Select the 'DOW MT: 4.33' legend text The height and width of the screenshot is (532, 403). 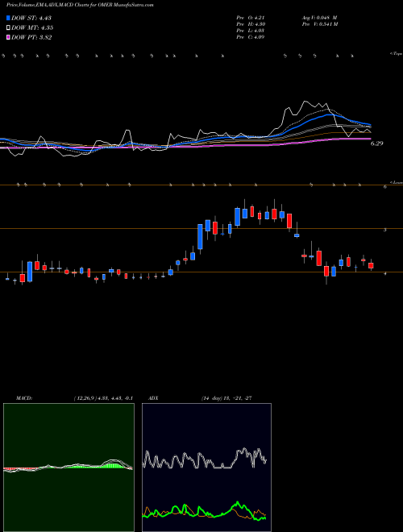click(x=32, y=28)
